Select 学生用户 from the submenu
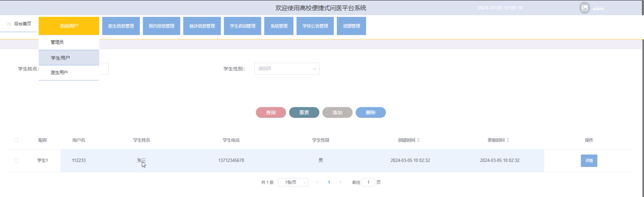Image resolution: width=644 pixels, height=197 pixels. [x=69, y=57]
